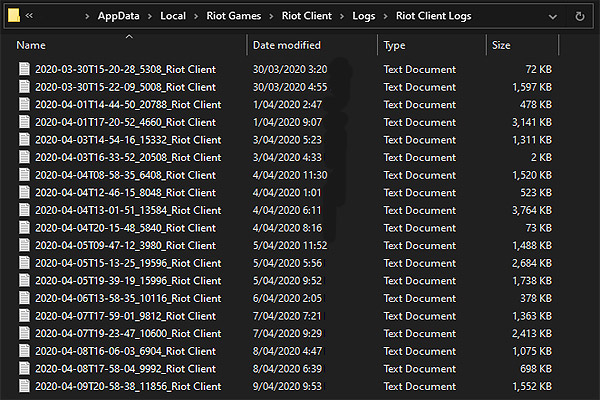The height and width of the screenshot is (400, 600).
Task: Click file icon of 2020-04-04T13-01-51_13584_Riot Client
Action: pos(24,210)
